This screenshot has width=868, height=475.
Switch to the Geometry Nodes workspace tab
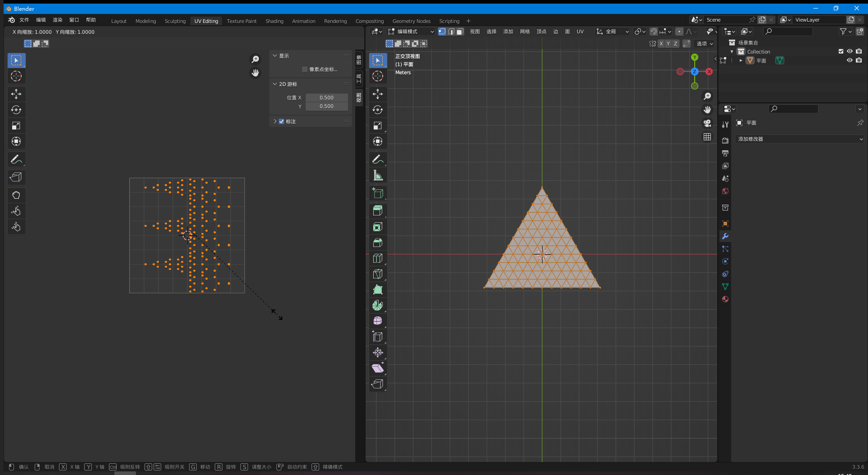[411, 21]
